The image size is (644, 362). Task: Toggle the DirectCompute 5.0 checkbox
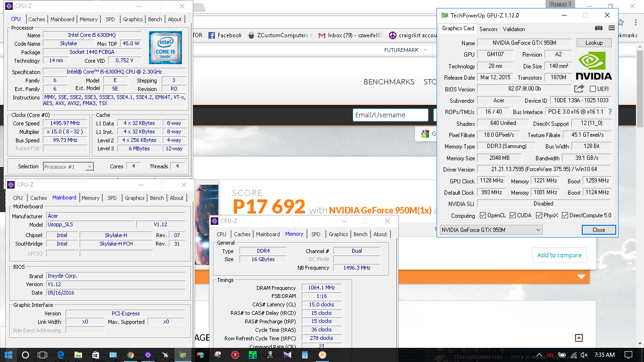[565, 215]
